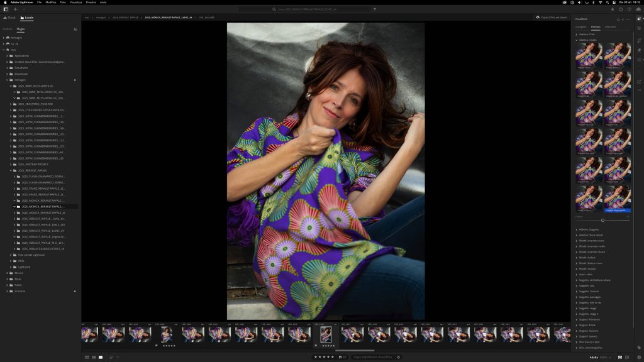
Task: Click Copia 1 foto nel cloud
Action: click(552, 18)
